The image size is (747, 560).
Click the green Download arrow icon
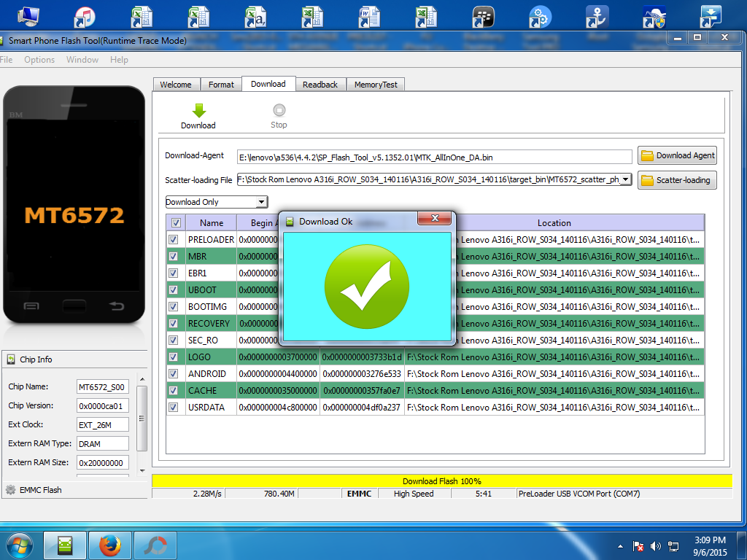(198, 111)
